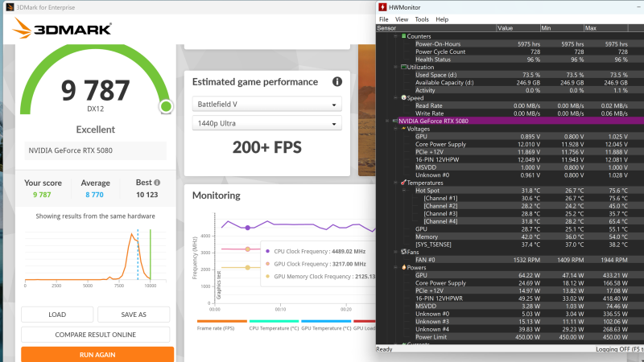Open the File menu in HWMonitor

[x=384, y=19]
